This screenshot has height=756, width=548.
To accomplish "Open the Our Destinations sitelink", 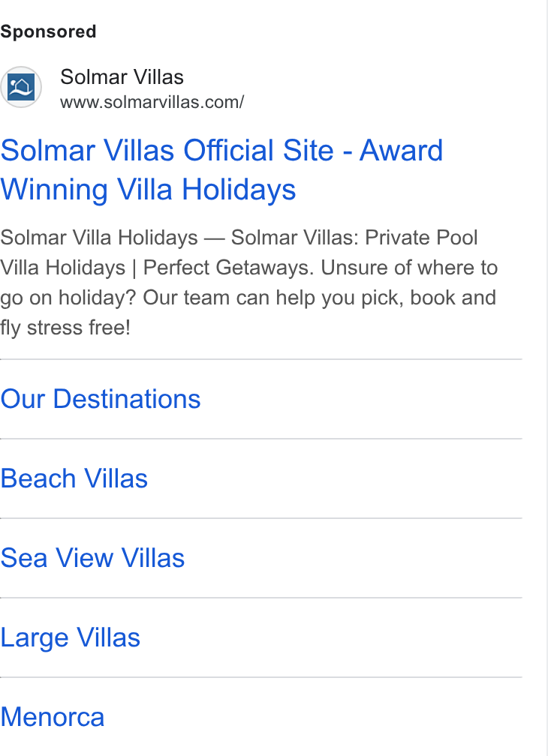I will (101, 399).
